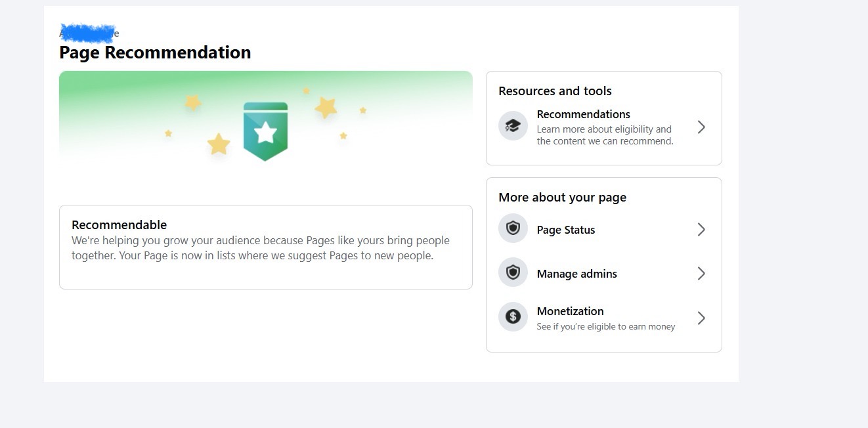
Task: Open Page Status via its chevron arrow
Action: [701, 229]
